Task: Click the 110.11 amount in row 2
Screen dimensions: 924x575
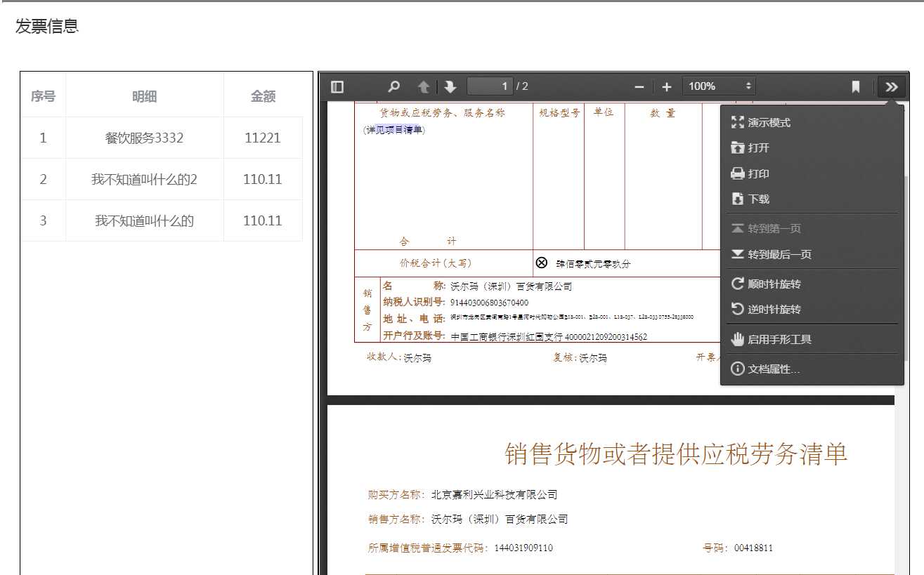Action: click(x=263, y=179)
